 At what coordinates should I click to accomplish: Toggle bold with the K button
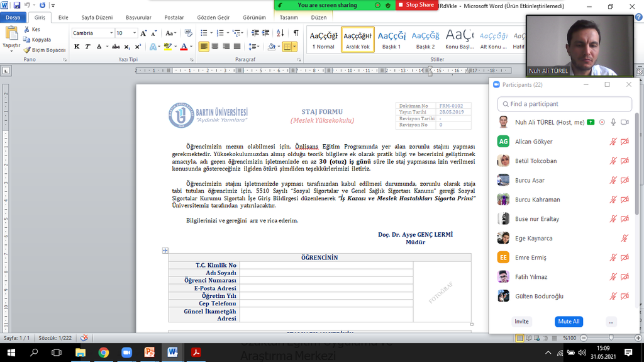click(77, 47)
